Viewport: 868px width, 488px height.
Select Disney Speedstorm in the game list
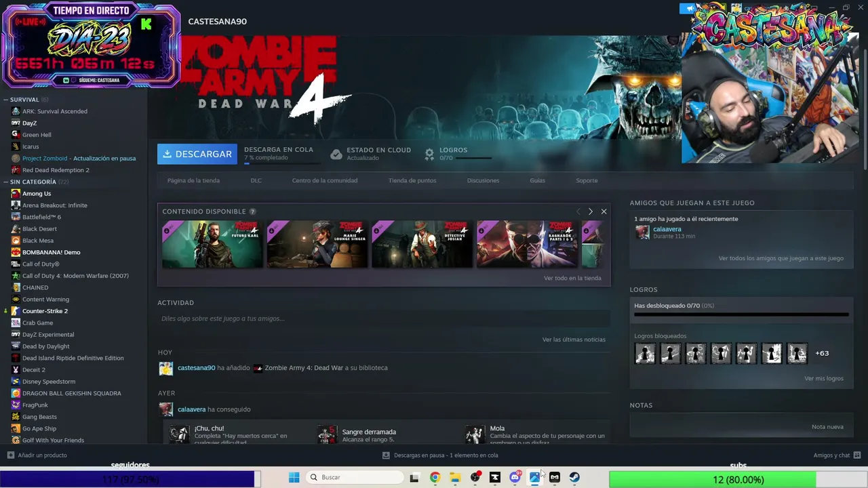tap(49, 382)
